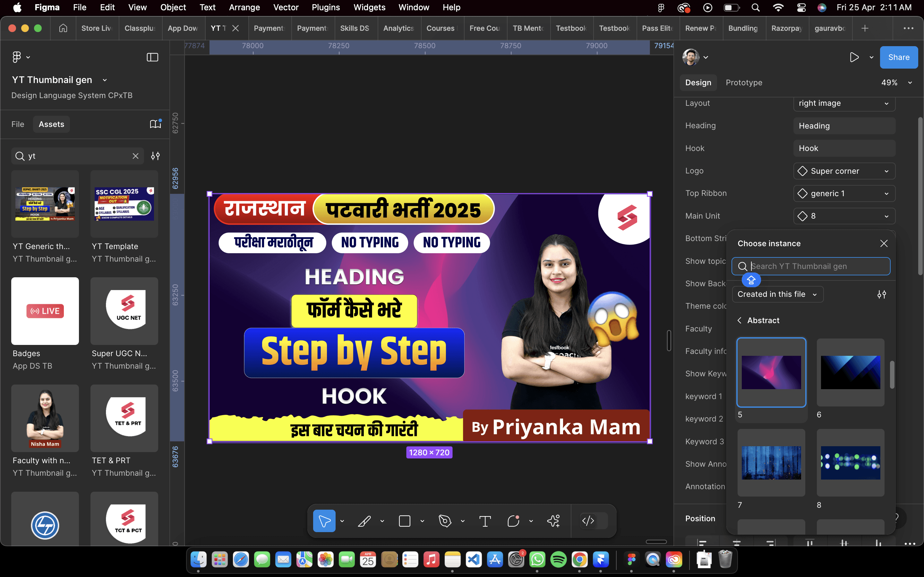
Task: Click the Share button
Action: click(x=898, y=57)
